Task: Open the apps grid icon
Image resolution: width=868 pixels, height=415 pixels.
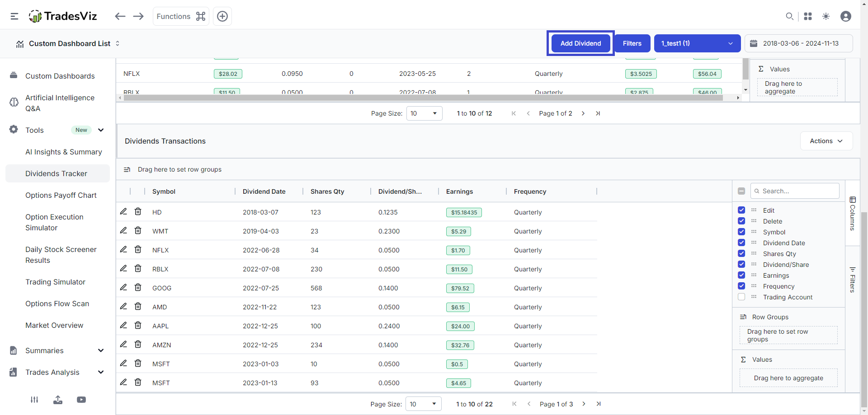Action: (808, 16)
